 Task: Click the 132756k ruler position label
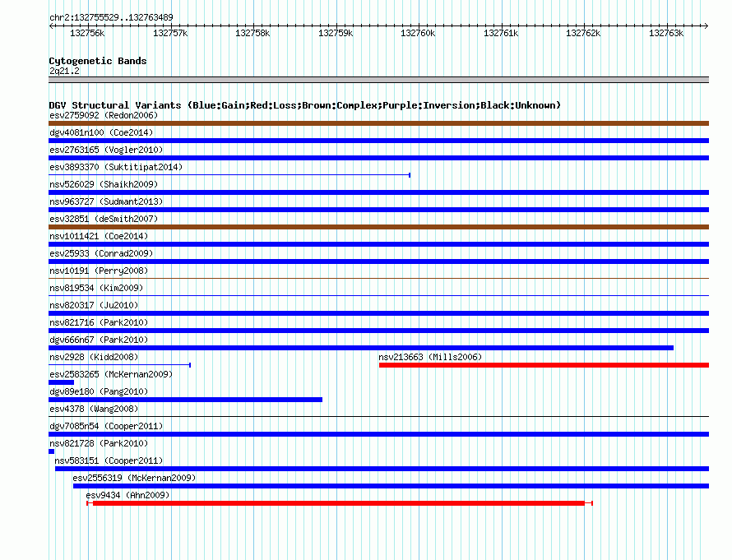pos(87,33)
